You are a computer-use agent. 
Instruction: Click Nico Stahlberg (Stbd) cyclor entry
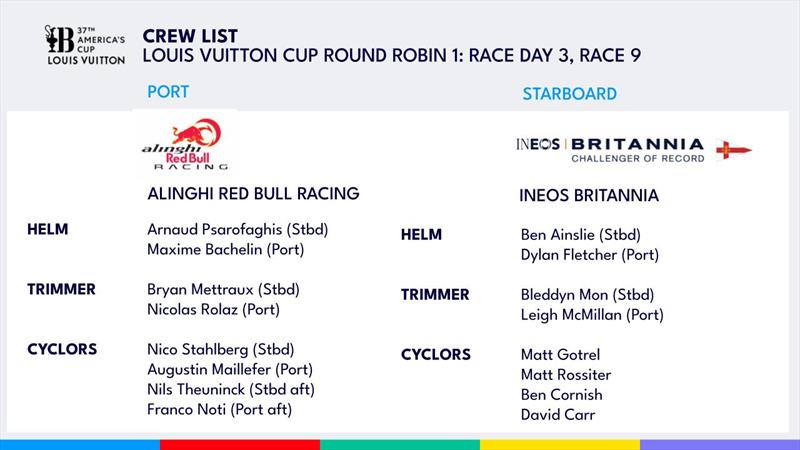pyautogui.click(x=220, y=349)
